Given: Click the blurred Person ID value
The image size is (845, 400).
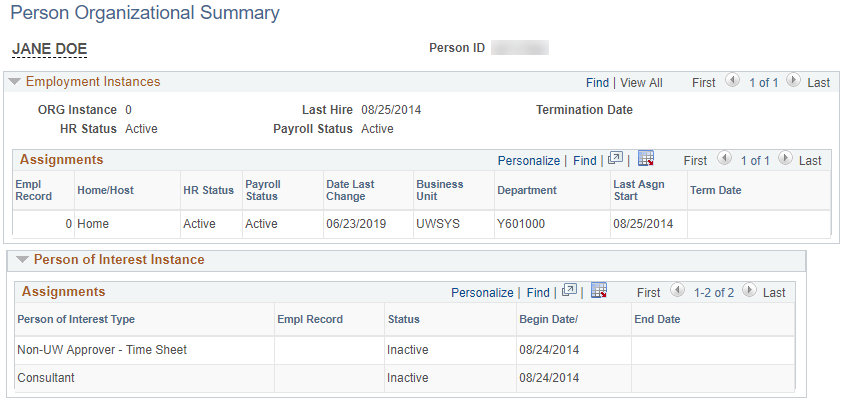Looking at the screenshot, I should tap(520, 48).
